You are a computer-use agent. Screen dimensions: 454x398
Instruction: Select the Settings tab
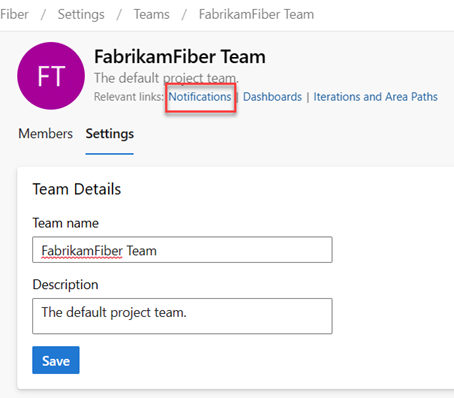[x=110, y=134]
